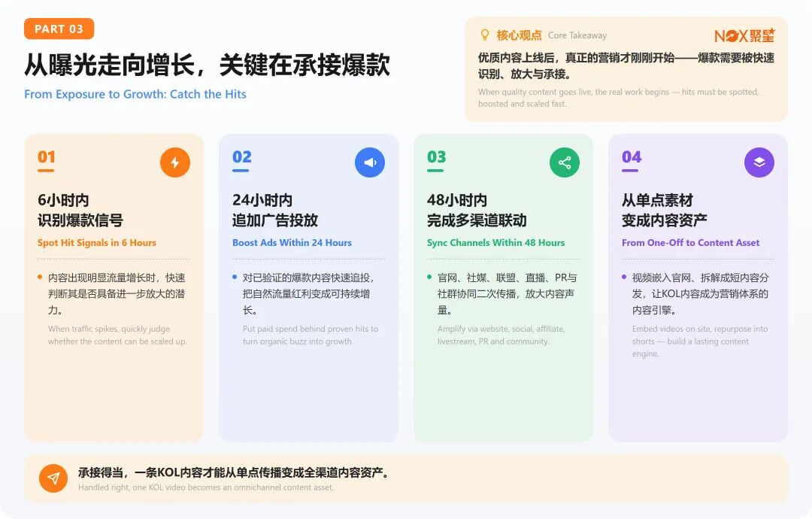812x519 pixels.
Task: Click the green share icon
Action: tap(565, 162)
